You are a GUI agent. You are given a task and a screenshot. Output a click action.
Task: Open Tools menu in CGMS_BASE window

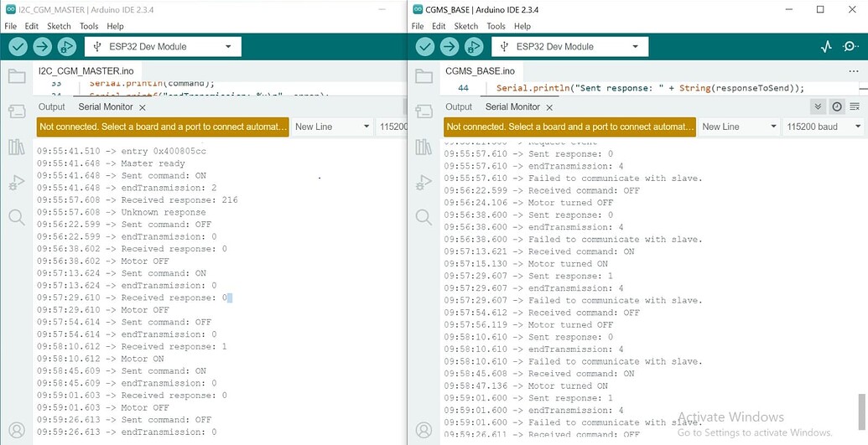(496, 26)
